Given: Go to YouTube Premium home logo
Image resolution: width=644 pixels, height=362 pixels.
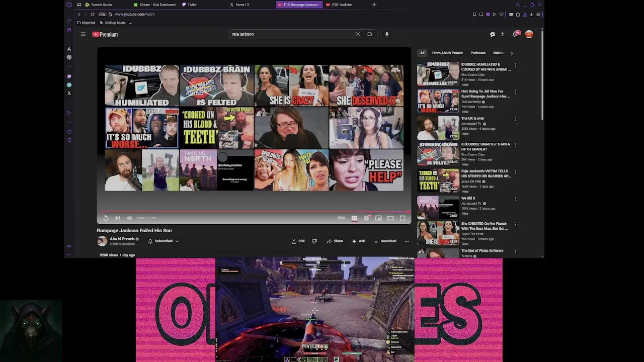Looking at the screenshot, I should click(x=105, y=34).
